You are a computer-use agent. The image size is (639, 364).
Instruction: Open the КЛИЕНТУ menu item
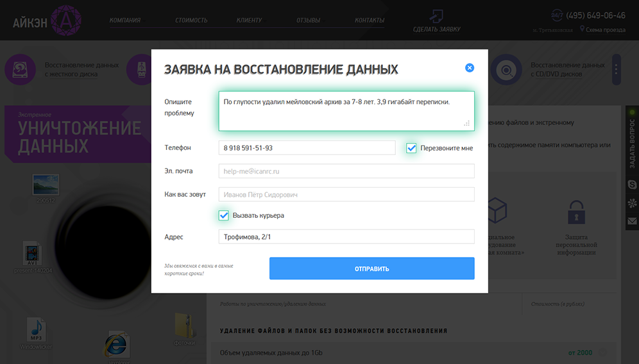[249, 20]
